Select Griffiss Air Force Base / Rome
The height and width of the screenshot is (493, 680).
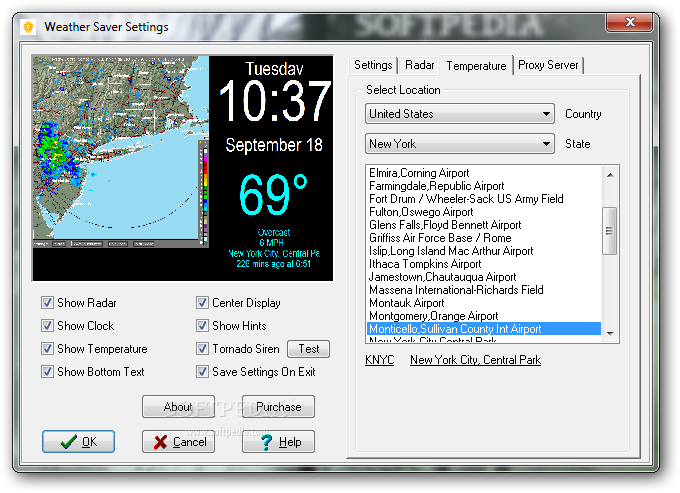pos(484,238)
